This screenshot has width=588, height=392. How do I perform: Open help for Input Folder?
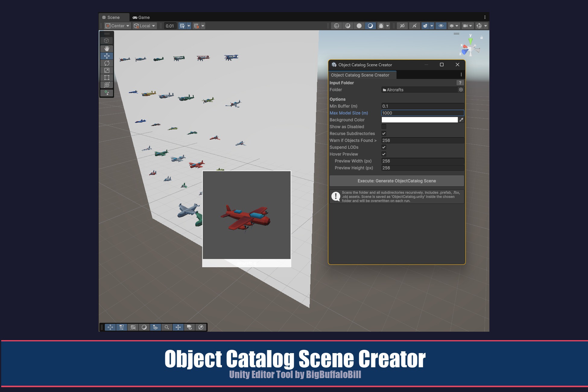pos(460,83)
